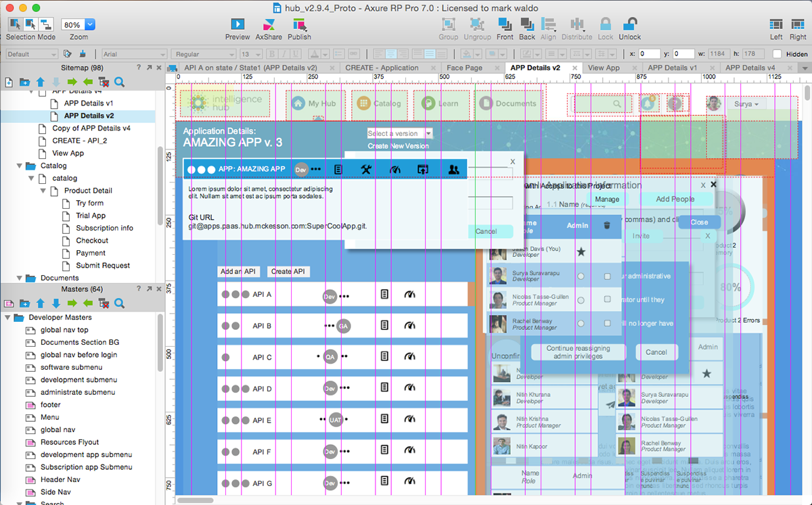812x505 pixels.
Task: Select the connector mode icon
Action: click(x=46, y=24)
